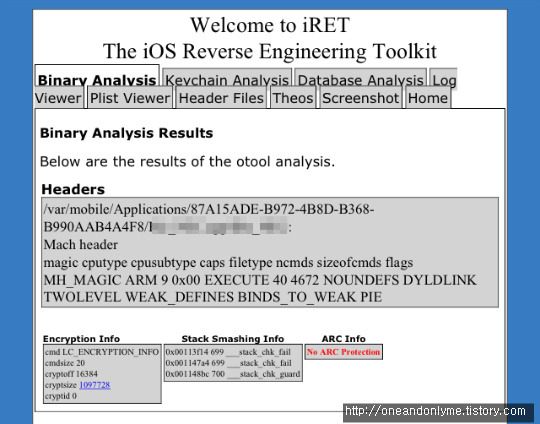Viewport: 540px width, 424px height.
Task: Open the Theos tab
Action: [293, 98]
